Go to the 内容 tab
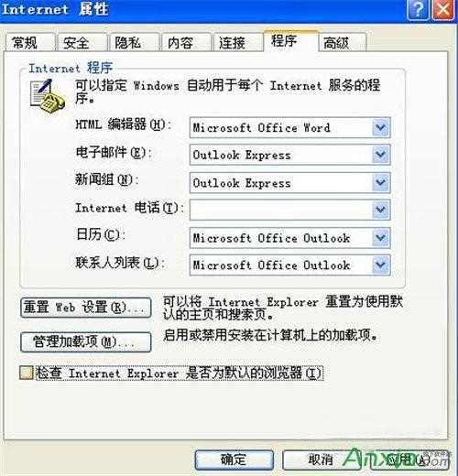 pyautogui.click(x=186, y=43)
